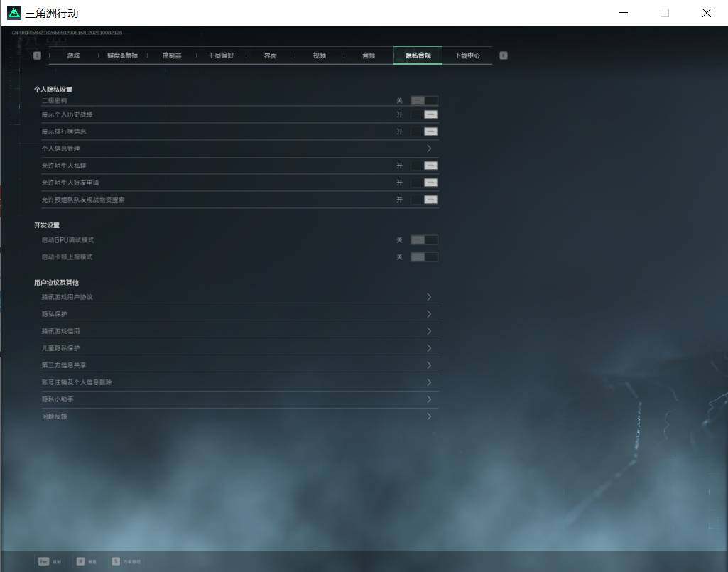Select the 音频 tab
The width and height of the screenshot is (728, 572).
coord(369,55)
